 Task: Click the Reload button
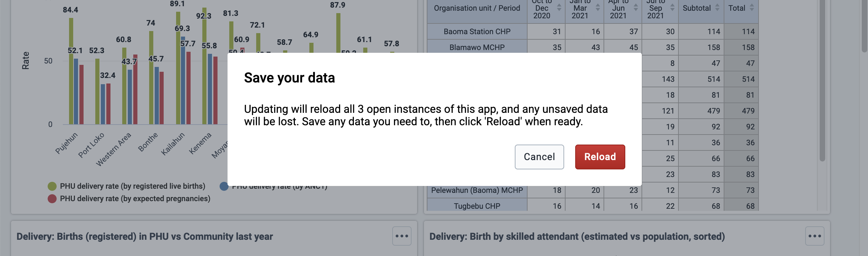[x=600, y=157]
